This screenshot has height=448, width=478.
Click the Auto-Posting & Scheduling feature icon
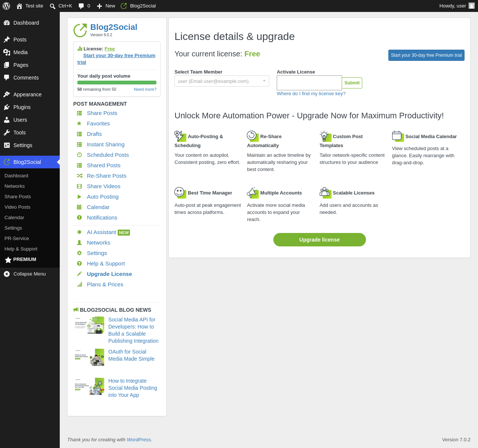point(180,136)
